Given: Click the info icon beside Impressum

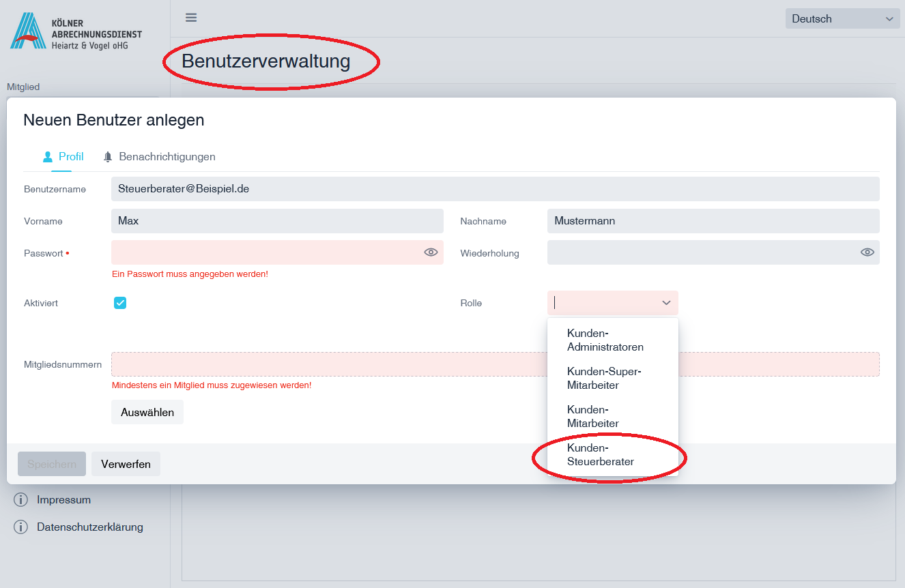Looking at the screenshot, I should 20,500.
